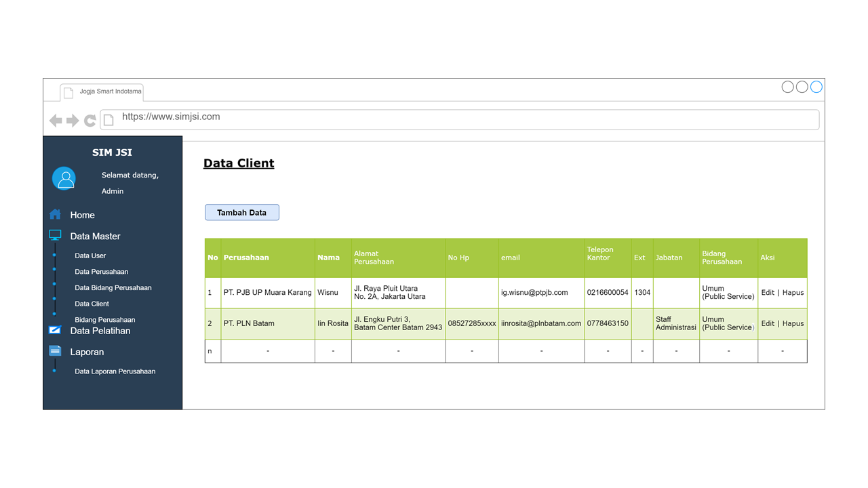This screenshot has height=488, width=868.
Task: Open Data User in sidebar
Action: point(90,256)
